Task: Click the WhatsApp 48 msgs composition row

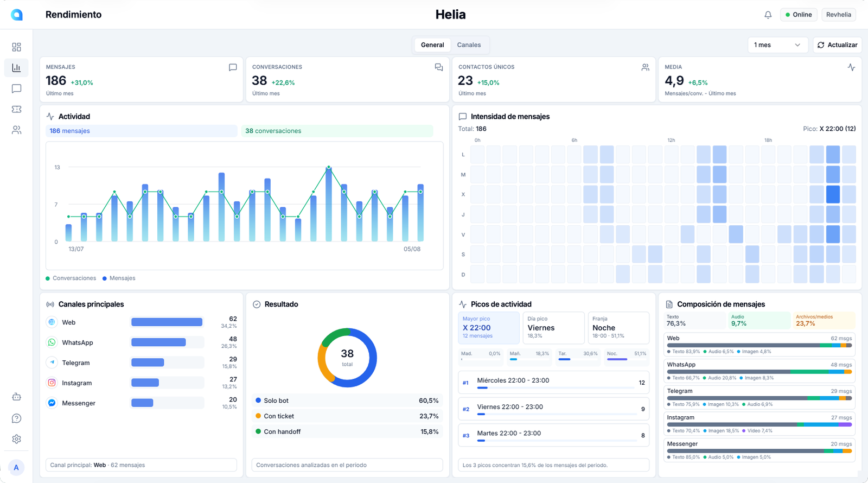Action: (759, 372)
